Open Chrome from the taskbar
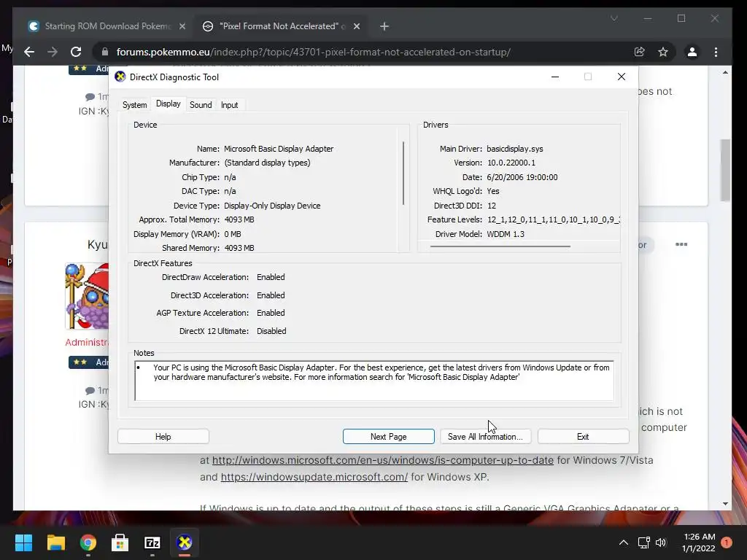This screenshot has width=747, height=560. tap(88, 542)
